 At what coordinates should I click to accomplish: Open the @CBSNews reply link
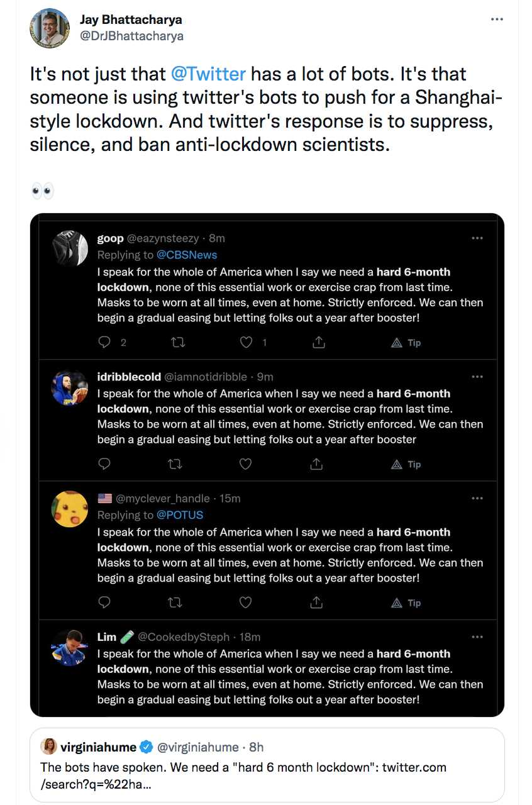pos(187,255)
